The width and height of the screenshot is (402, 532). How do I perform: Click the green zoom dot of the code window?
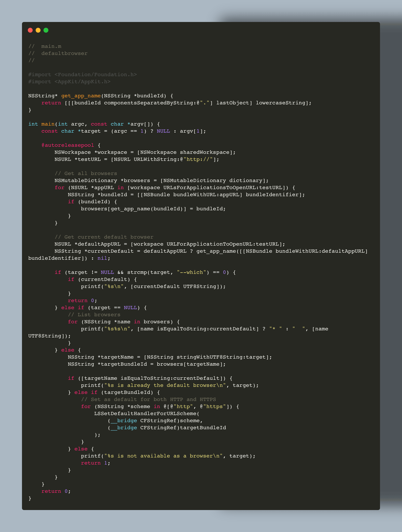coord(46,30)
